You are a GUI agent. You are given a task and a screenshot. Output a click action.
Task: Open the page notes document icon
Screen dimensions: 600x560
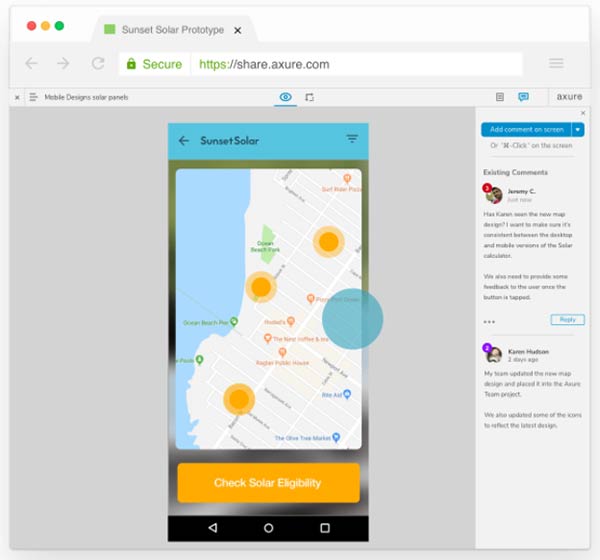(500, 97)
